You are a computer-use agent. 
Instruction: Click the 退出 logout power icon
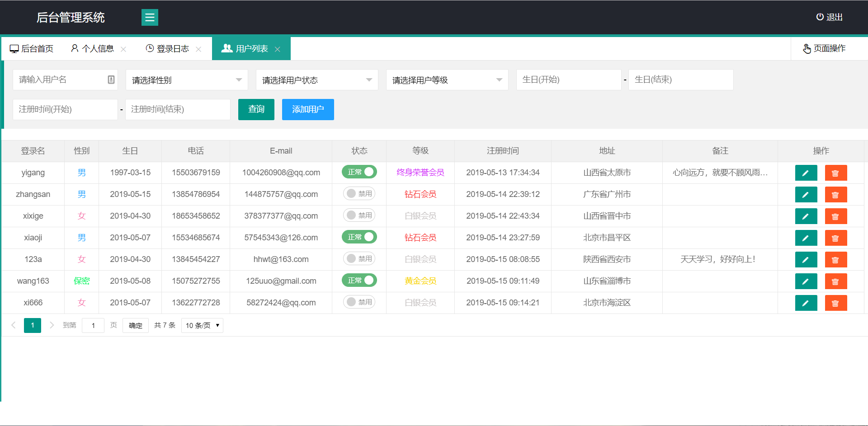click(820, 17)
